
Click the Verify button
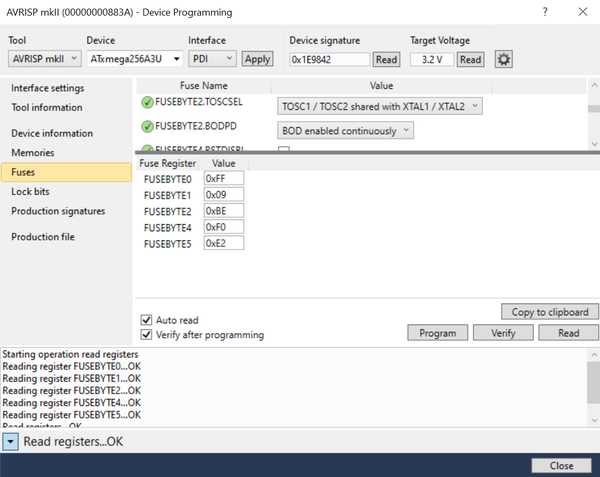tap(503, 333)
